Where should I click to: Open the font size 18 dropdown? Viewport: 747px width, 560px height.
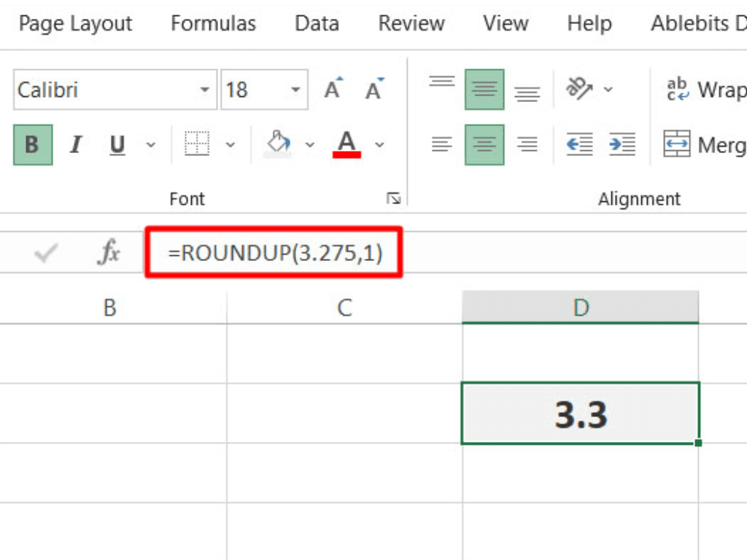295,90
